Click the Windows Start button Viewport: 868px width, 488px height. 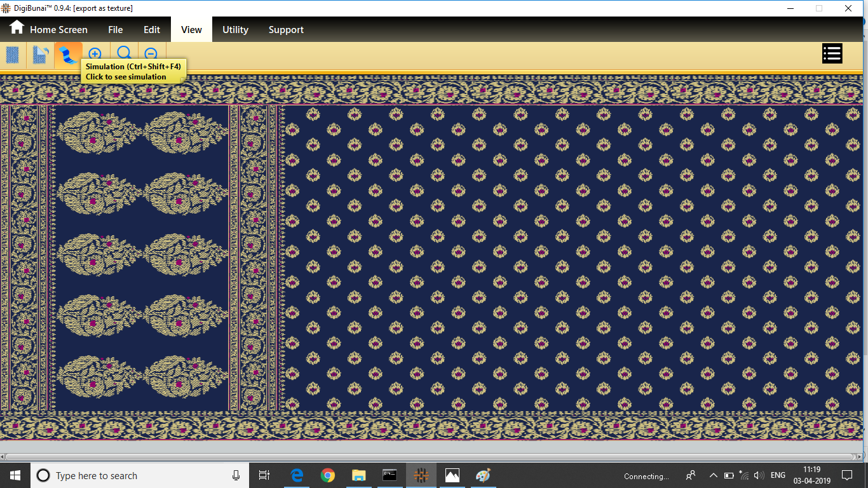[15, 475]
